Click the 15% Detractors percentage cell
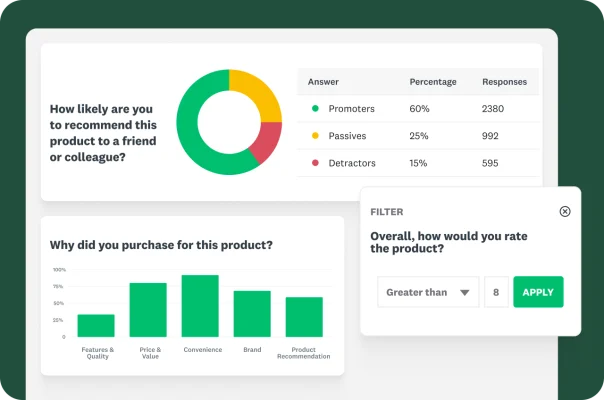This screenshot has width=604, height=400. point(418,163)
